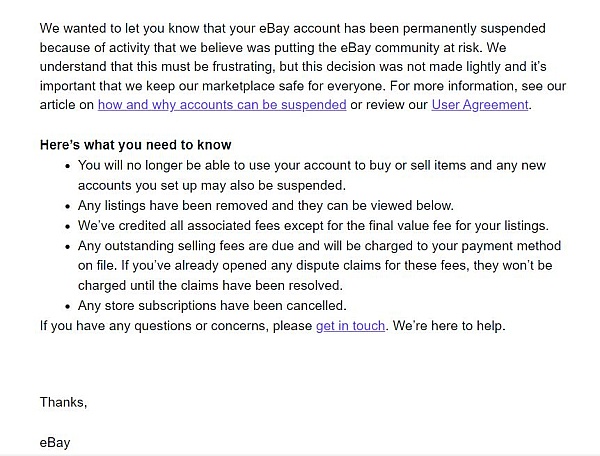
Task: Click 'accounts you set up may also be suspended'
Action: [212, 186]
